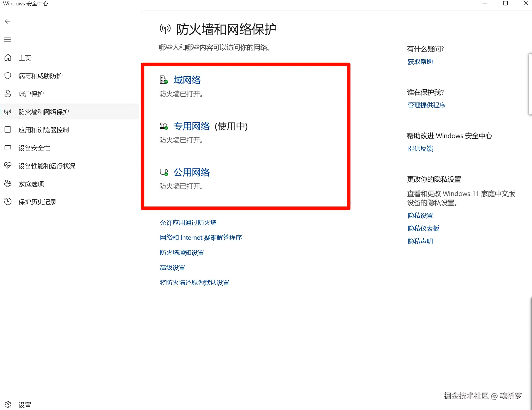Screen dimensions: 532x410
Task: Open 设置 at sidebar bottom
Action: click(x=25, y=405)
